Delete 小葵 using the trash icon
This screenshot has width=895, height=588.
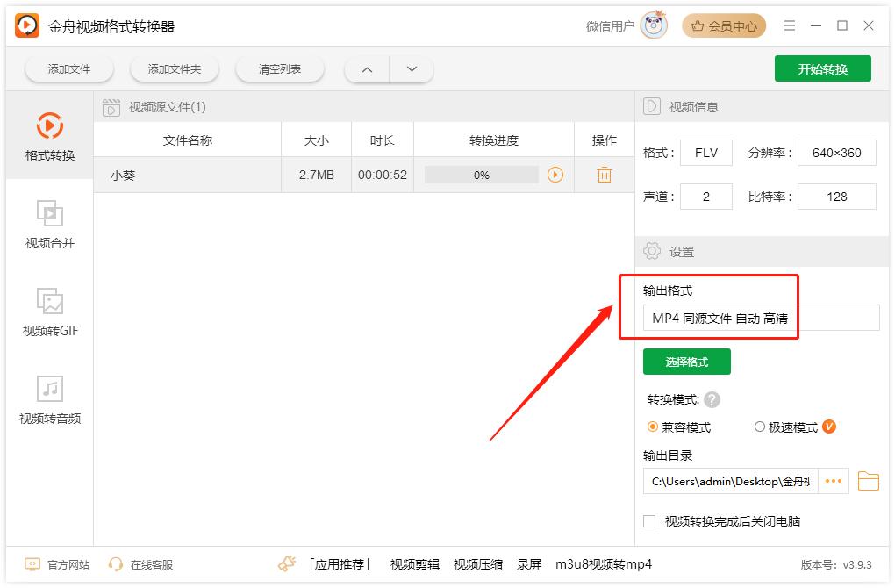click(604, 174)
